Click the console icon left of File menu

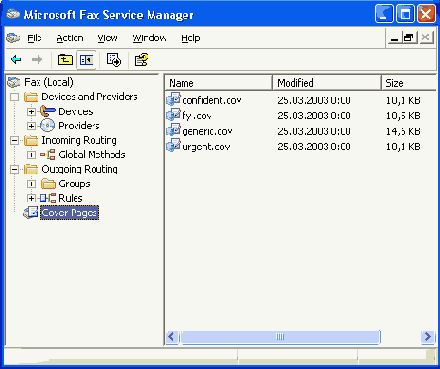[13, 38]
